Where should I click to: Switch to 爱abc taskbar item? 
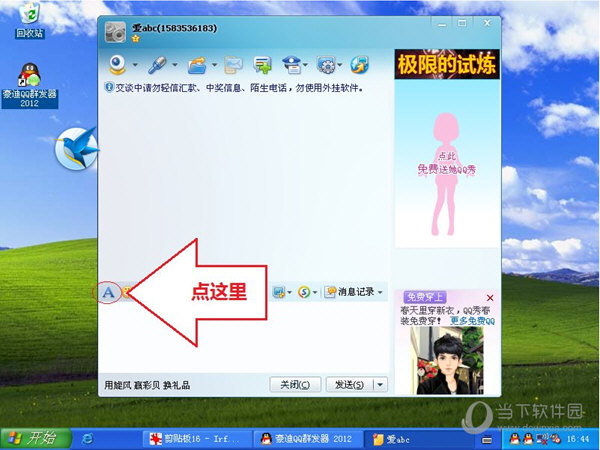(418, 439)
